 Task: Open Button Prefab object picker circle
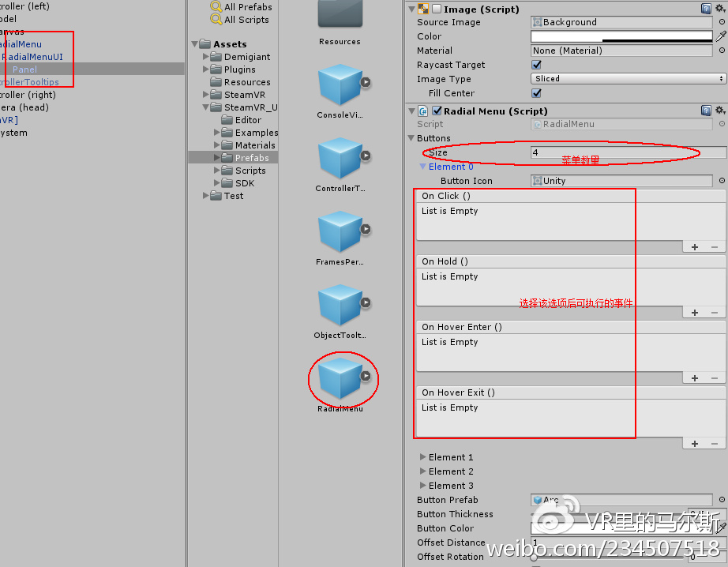point(722,500)
